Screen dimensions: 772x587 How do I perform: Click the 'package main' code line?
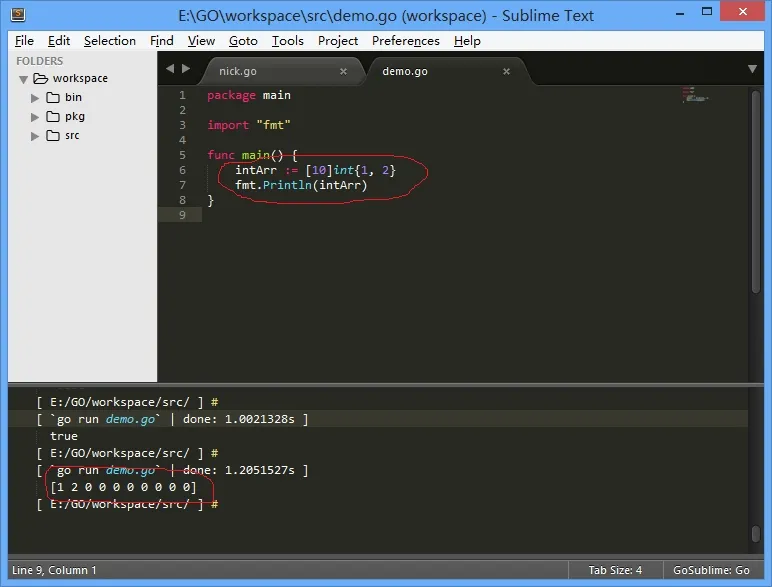pyautogui.click(x=249, y=95)
